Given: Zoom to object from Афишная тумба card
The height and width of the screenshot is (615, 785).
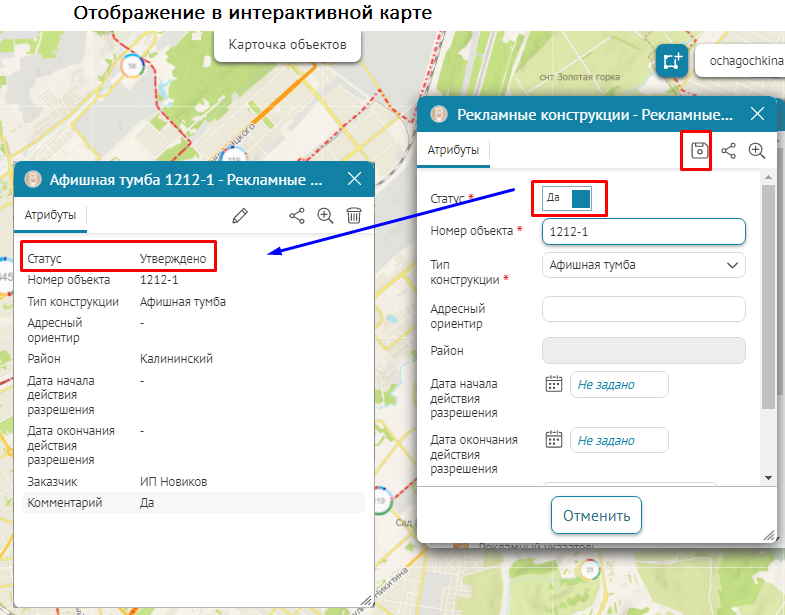Looking at the screenshot, I should coord(325,215).
